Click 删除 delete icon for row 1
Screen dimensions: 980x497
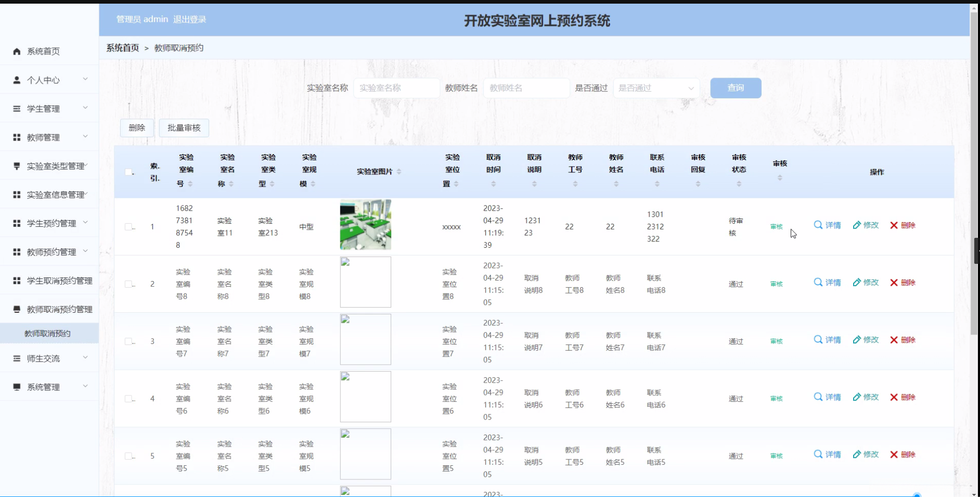pos(902,225)
